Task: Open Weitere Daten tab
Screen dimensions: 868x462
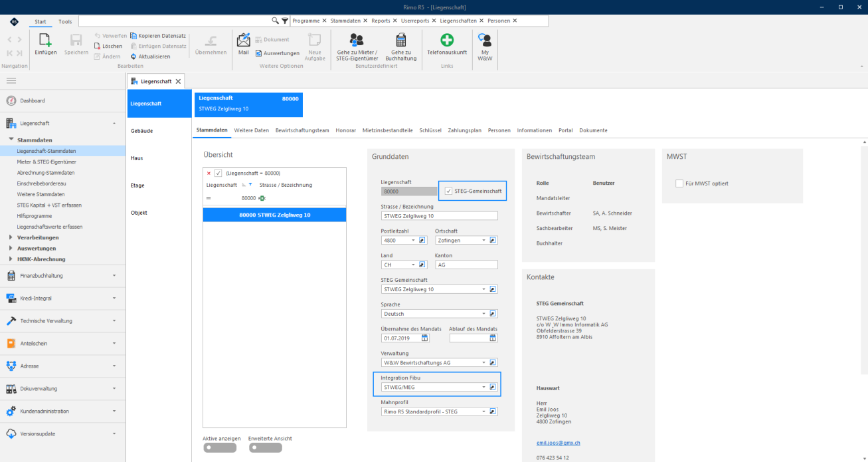Action: tap(252, 130)
